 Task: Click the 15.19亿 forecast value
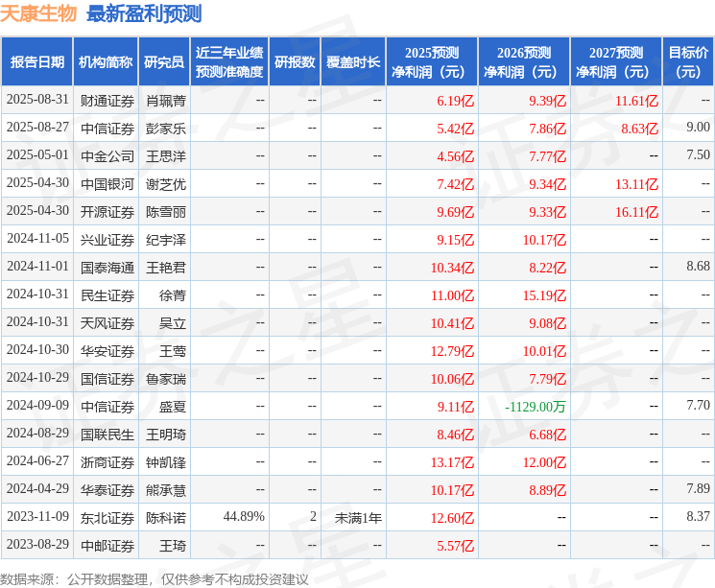544,295
